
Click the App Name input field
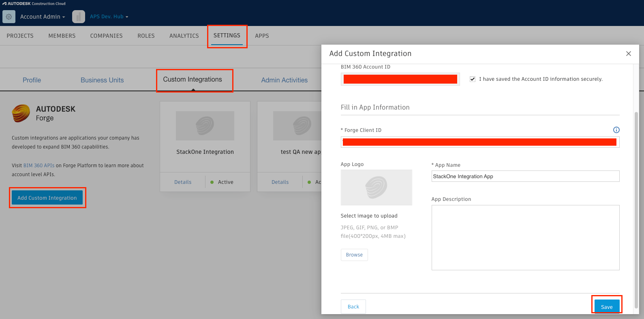(526, 176)
